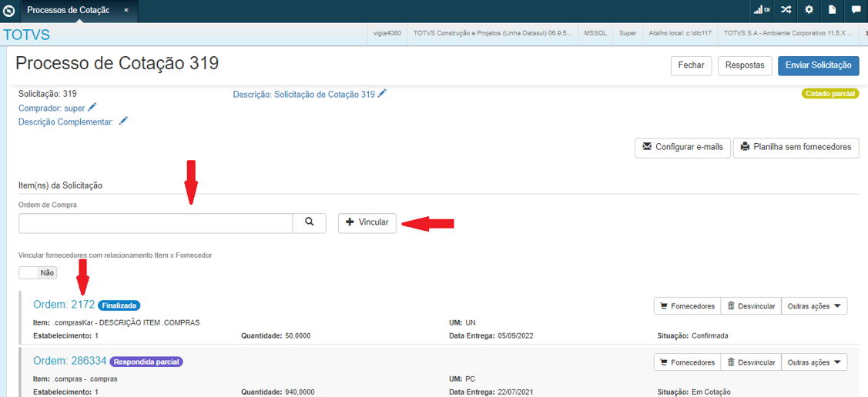The width and height of the screenshot is (868, 397).
Task: Open the Respostas button
Action: pyautogui.click(x=745, y=65)
